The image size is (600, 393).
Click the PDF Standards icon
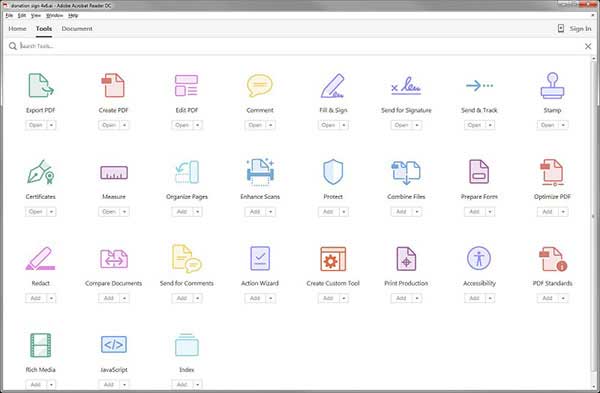coord(553,259)
